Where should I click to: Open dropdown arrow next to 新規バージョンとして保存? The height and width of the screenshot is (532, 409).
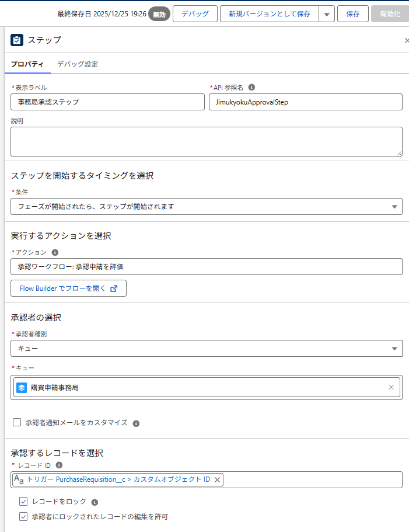coord(327,14)
